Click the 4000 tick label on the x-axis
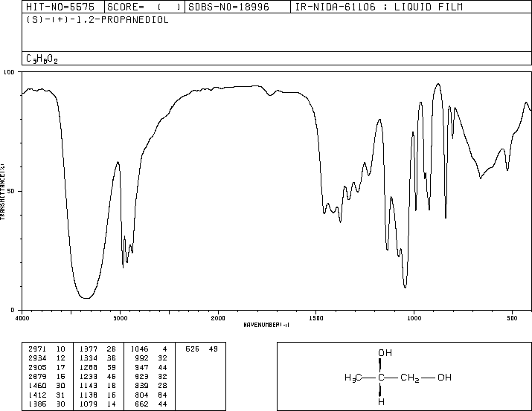Image resolution: width=532 pixels, height=411 pixels. coord(22,318)
